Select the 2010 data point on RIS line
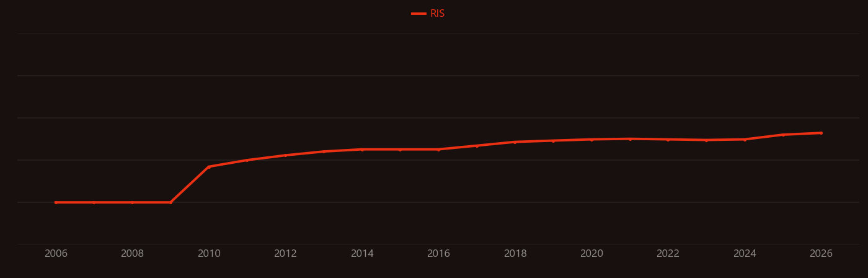 click(209, 166)
